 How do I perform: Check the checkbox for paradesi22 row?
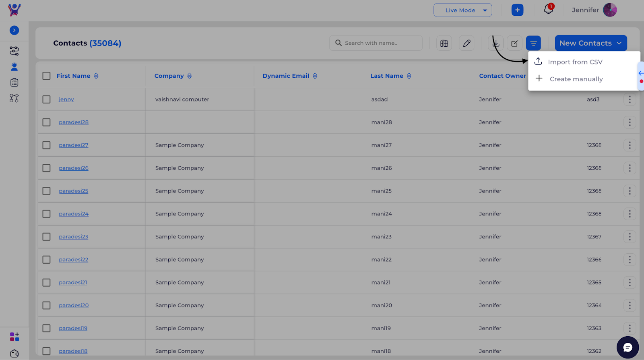[47, 260]
